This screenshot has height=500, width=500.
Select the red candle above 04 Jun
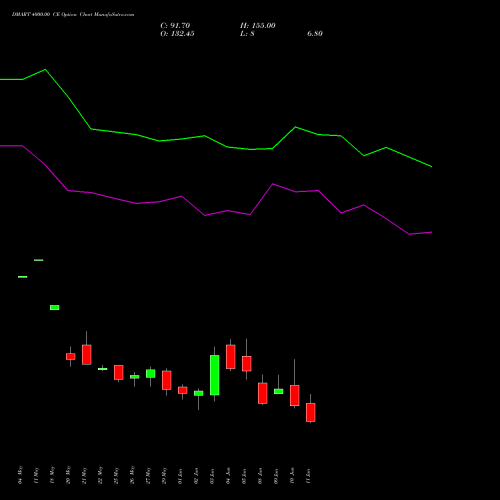pos(231,357)
